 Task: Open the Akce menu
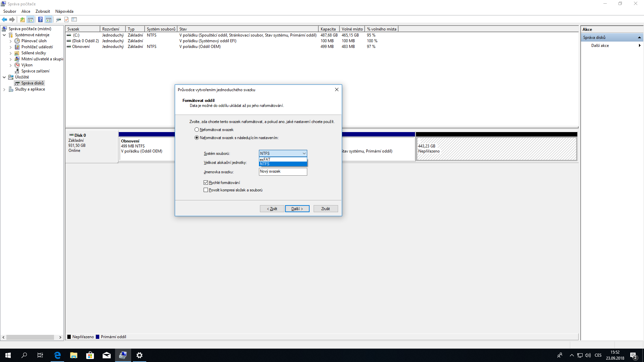(26, 11)
